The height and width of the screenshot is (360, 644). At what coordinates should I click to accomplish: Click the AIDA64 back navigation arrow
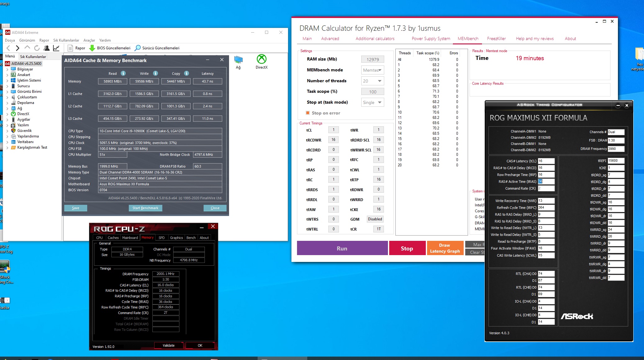tap(8, 48)
